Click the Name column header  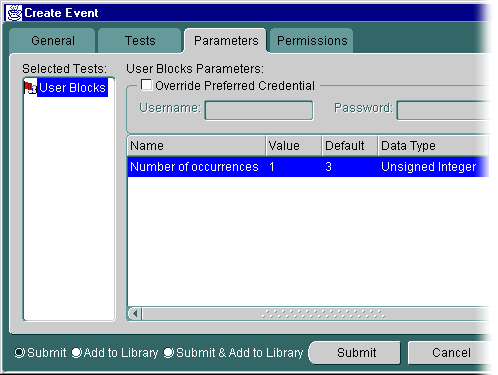coord(197,146)
